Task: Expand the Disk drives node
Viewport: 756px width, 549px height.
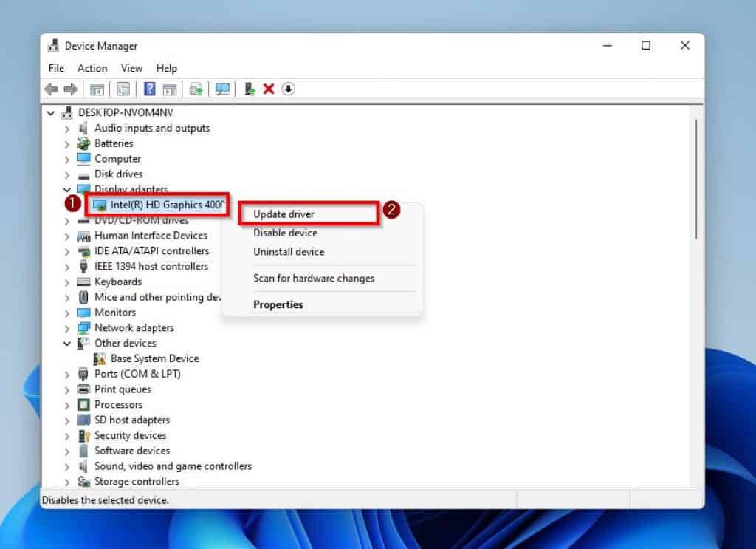Action: click(67, 174)
